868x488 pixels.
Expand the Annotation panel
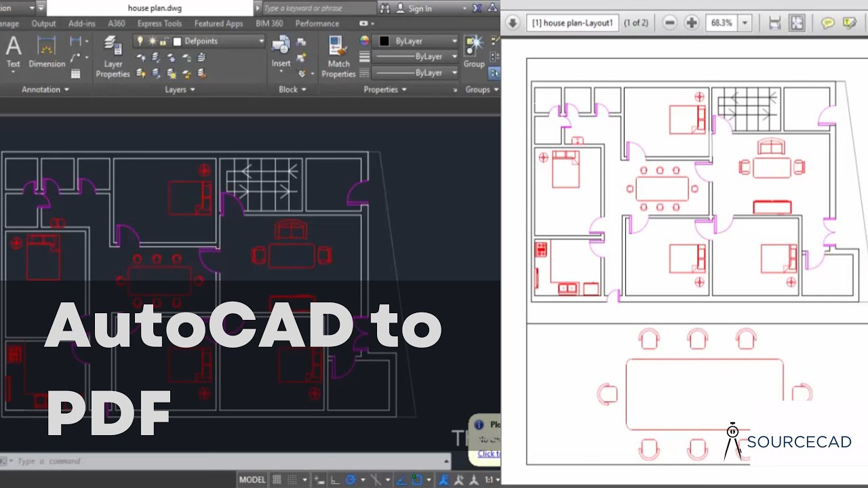pos(45,89)
